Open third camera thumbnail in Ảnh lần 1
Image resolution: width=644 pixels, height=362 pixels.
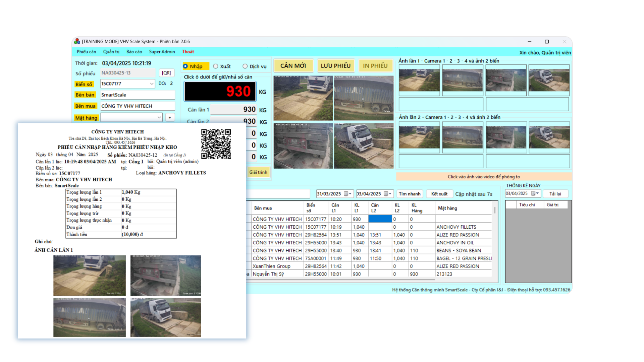click(x=506, y=80)
